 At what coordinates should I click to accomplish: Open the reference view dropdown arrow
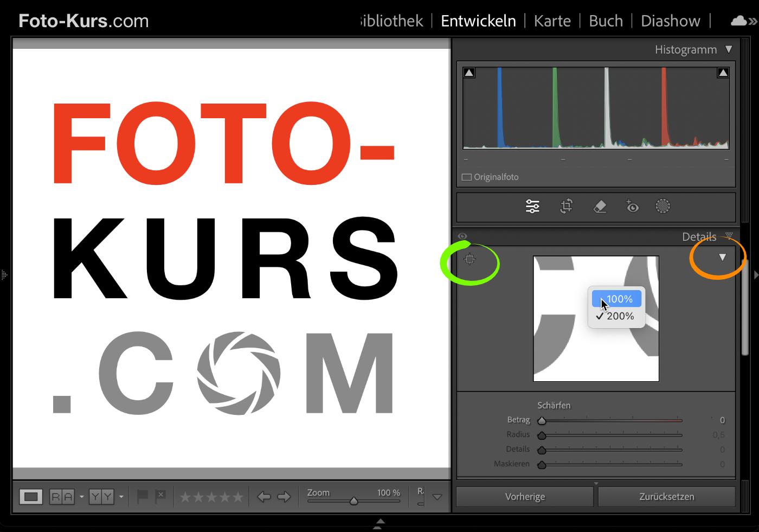point(82,497)
